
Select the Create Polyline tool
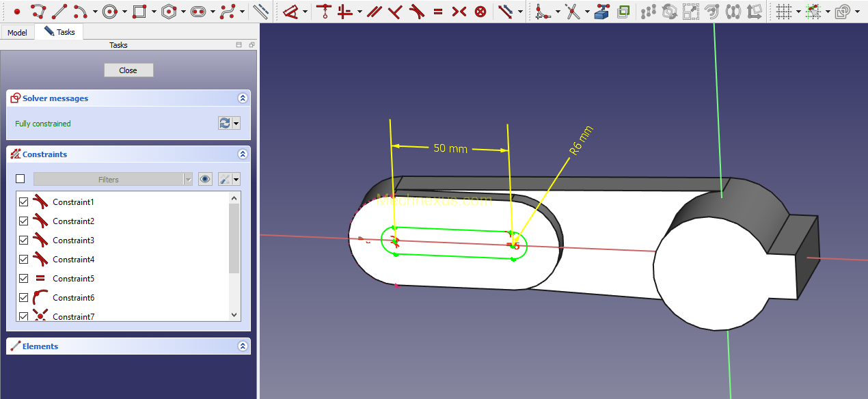coord(38,12)
